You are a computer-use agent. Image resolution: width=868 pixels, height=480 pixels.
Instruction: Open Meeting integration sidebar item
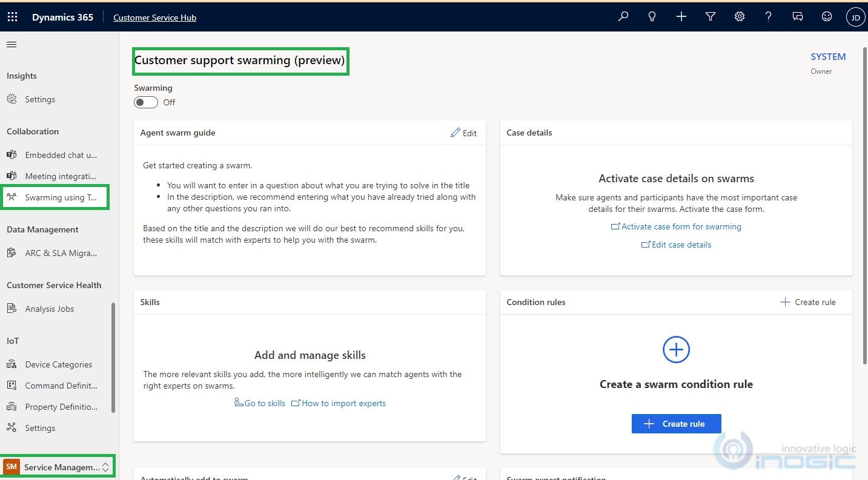point(61,176)
